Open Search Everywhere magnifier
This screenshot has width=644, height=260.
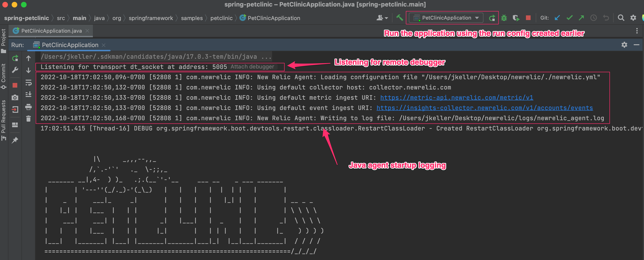pyautogui.click(x=621, y=18)
